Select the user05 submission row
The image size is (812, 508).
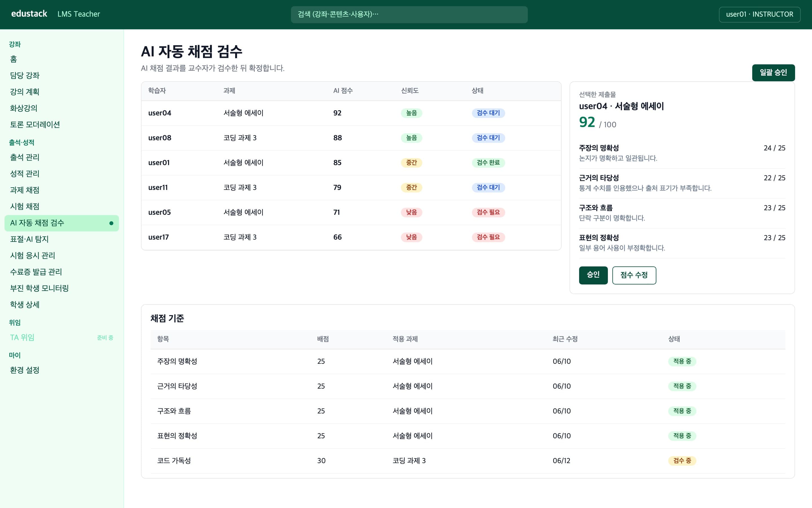pyautogui.click(x=351, y=213)
